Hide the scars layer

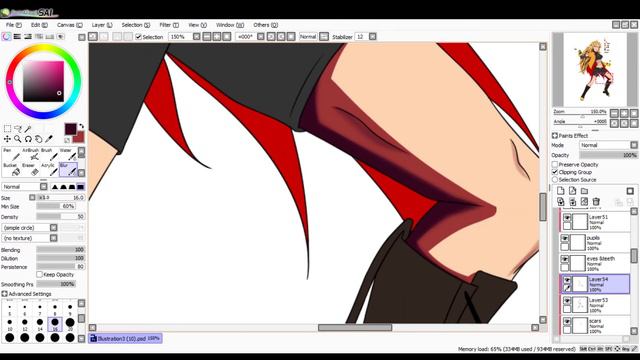tap(567, 322)
